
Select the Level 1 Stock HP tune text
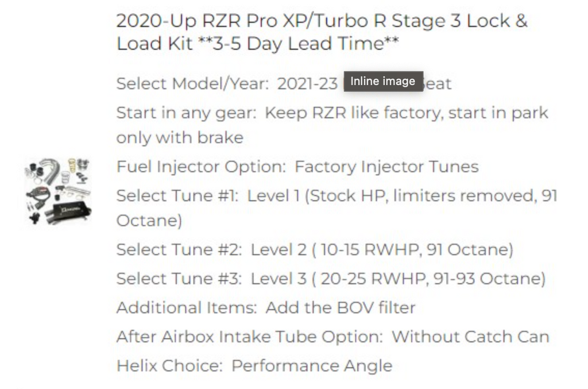(x=336, y=208)
